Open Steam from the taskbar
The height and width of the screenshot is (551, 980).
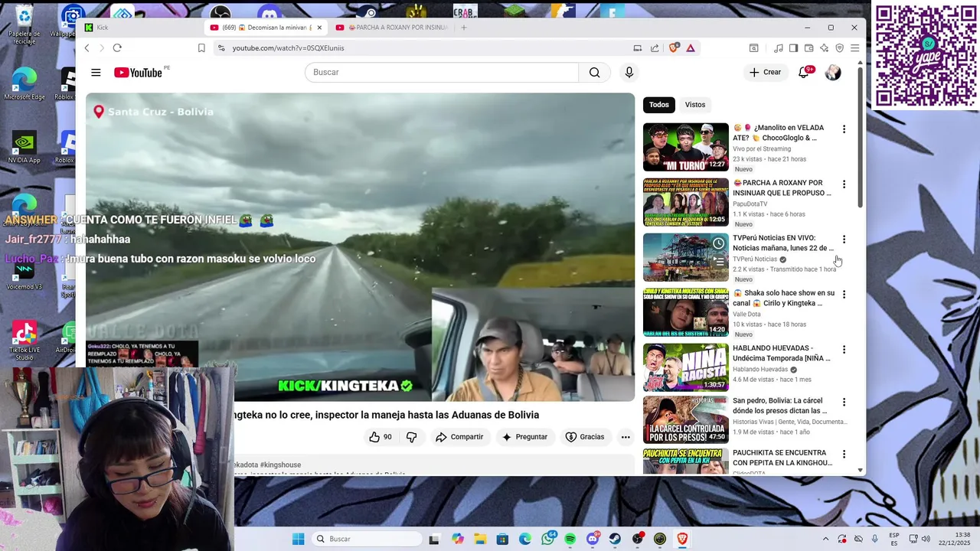615,539
